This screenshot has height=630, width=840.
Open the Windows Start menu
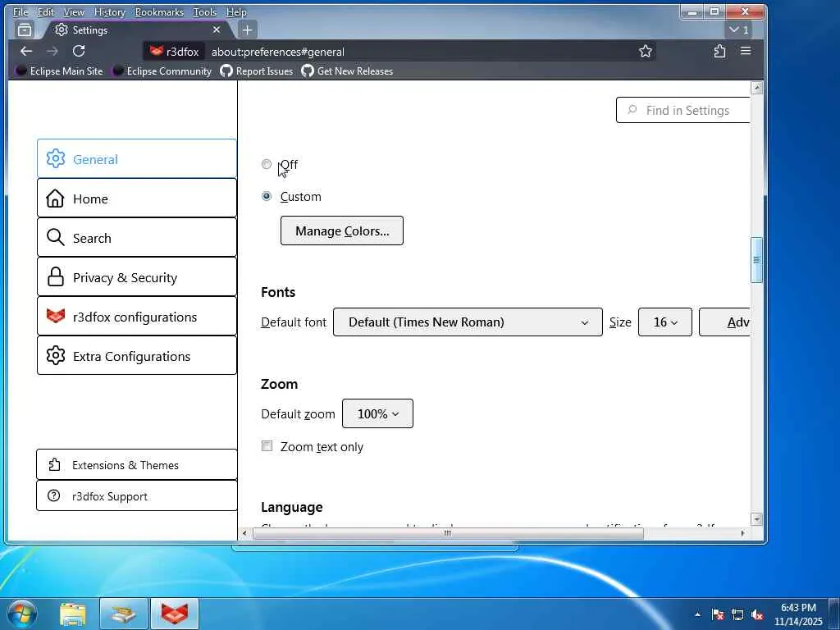point(21,614)
